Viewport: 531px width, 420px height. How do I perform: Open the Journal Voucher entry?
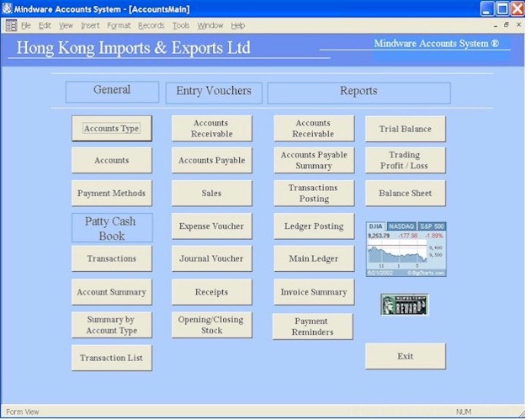coord(212,259)
